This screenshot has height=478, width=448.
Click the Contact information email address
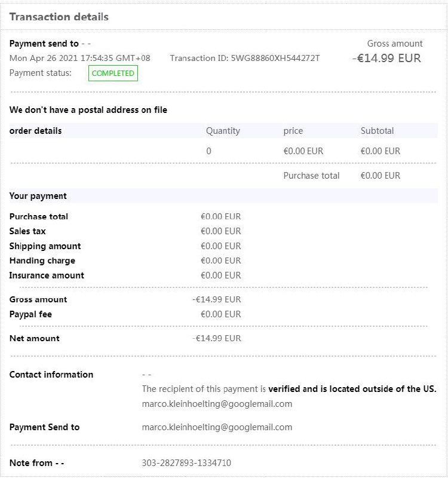coord(217,404)
